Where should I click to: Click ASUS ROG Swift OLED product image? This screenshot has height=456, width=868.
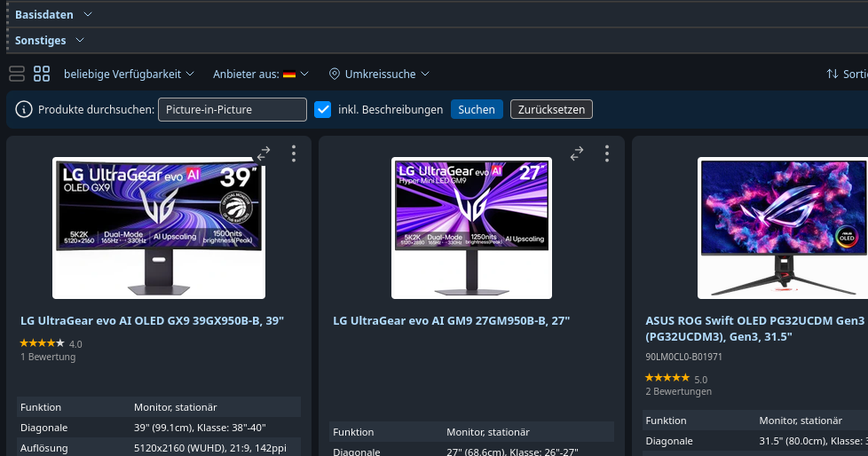point(783,228)
